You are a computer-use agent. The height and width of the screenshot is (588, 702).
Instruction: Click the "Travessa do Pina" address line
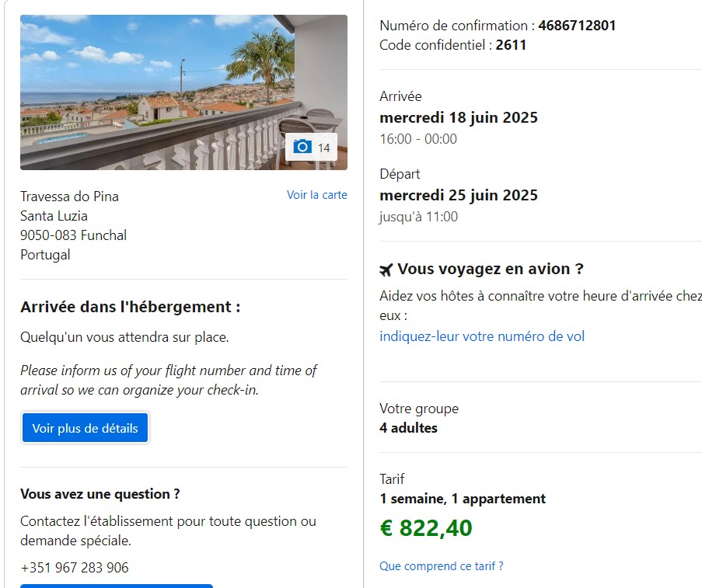click(70, 197)
